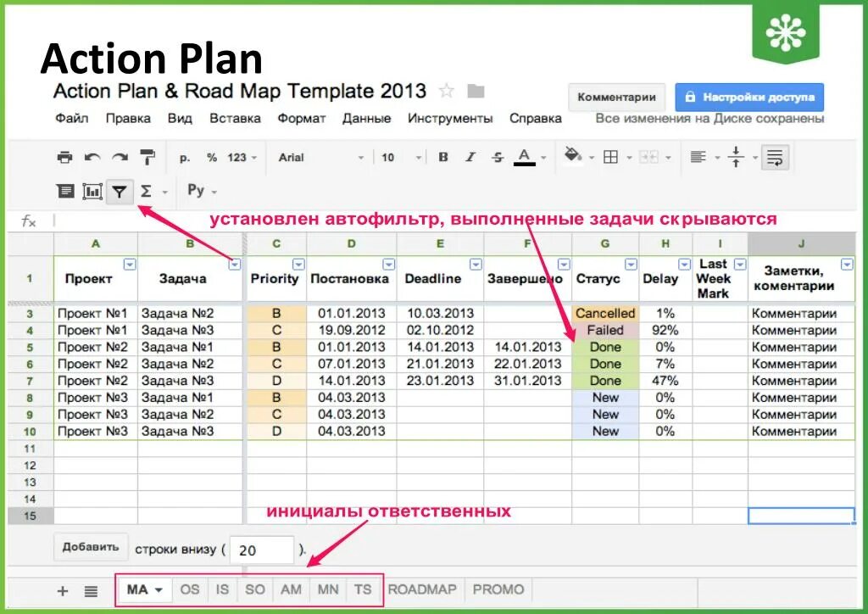Open the Правка menu
The height and width of the screenshot is (614, 868).
[x=128, y=119]
